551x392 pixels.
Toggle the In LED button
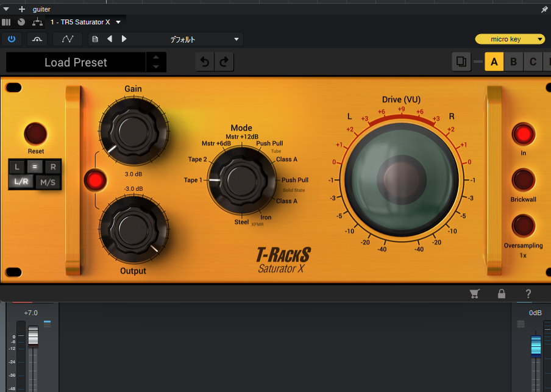[523, 134]
